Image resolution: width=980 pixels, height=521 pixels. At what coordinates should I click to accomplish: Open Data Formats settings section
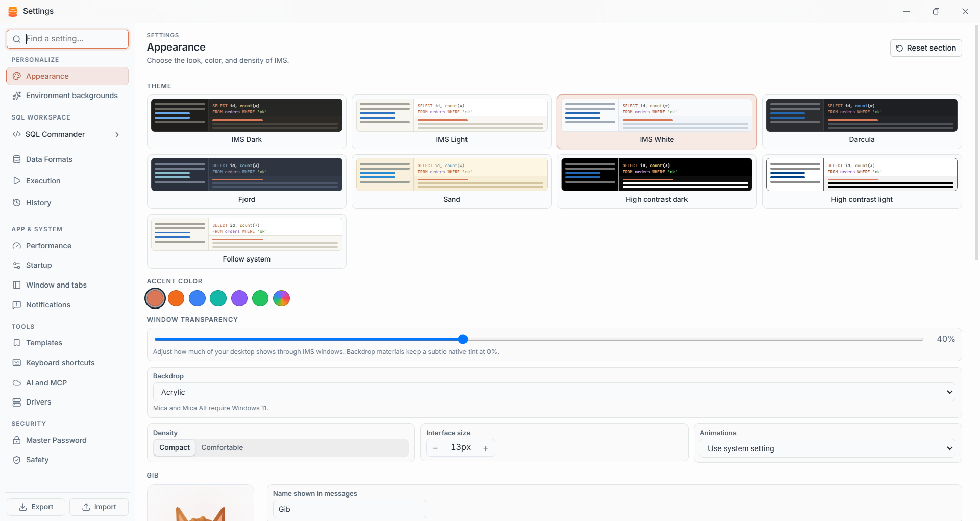tap(67, 159)
